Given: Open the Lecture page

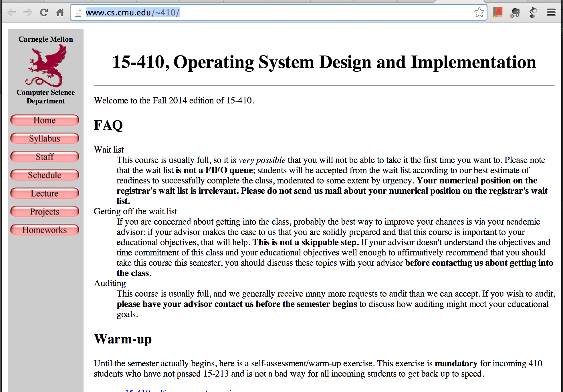Looking at the screenshot, I should click(45, 193).
